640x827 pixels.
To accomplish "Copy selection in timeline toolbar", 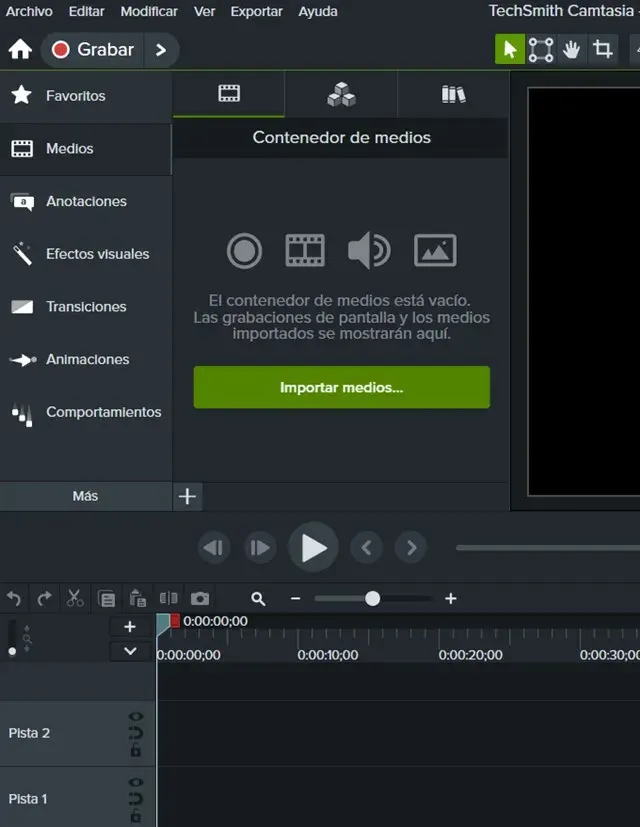I will coord(107,599).
